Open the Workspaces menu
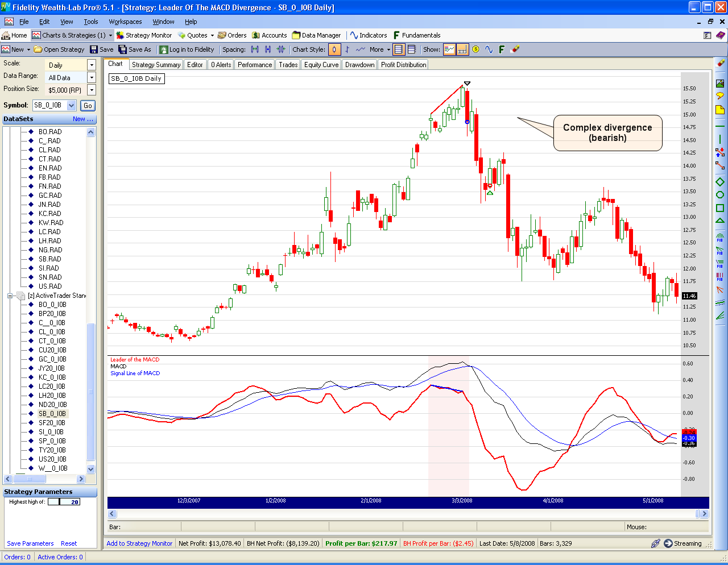This screenshot has height=565, width=728. pyautogui.click(x=125, y=22)
